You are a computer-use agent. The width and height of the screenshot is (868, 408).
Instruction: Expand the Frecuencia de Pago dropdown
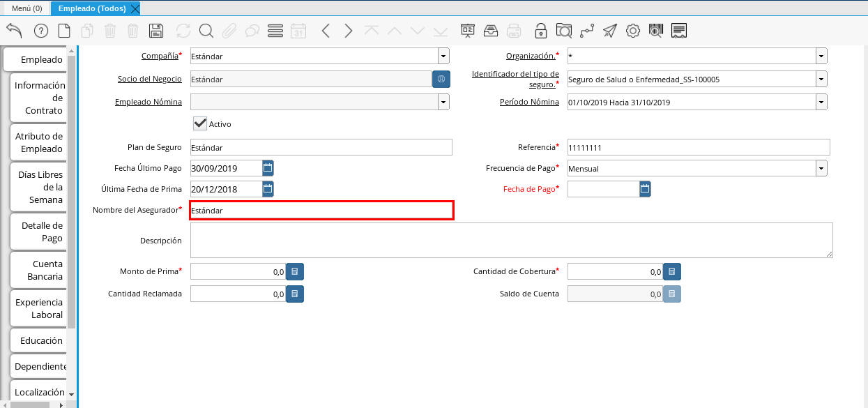tap(821, 168)
